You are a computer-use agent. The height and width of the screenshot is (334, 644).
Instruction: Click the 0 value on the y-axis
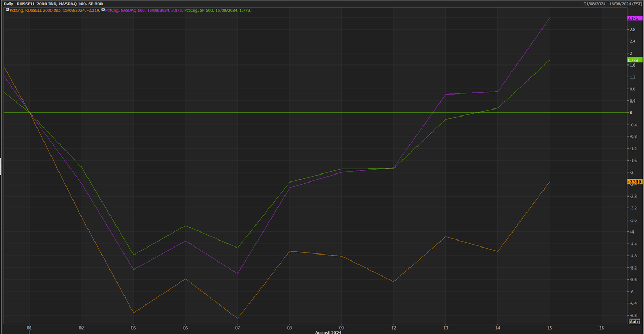[x=631, y=113]
